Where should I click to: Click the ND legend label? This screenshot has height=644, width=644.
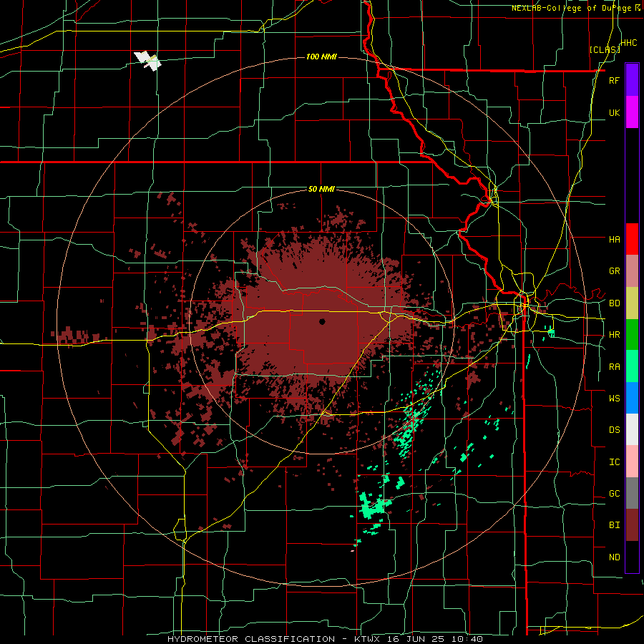(614, 557)
